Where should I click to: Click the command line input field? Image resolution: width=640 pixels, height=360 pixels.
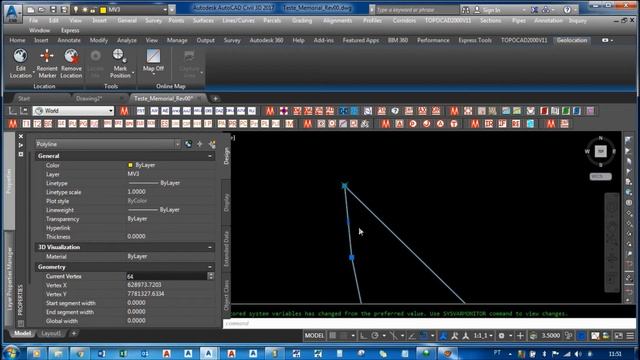pos(429,323)
